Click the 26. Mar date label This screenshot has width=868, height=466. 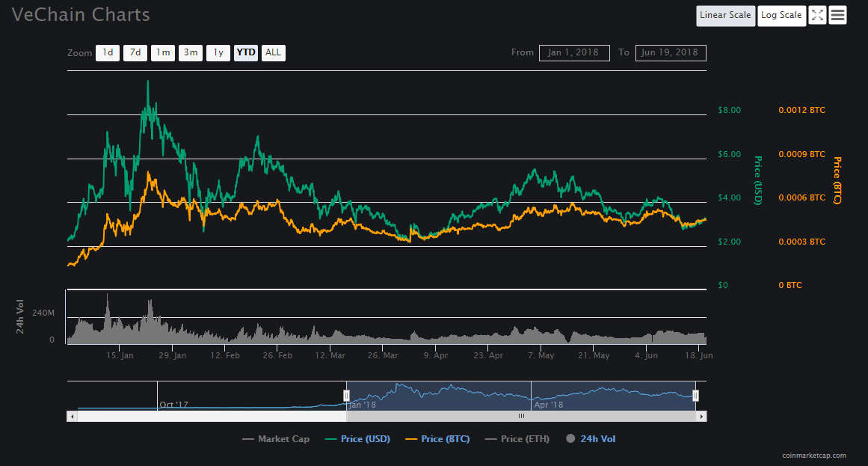(383, 356)
